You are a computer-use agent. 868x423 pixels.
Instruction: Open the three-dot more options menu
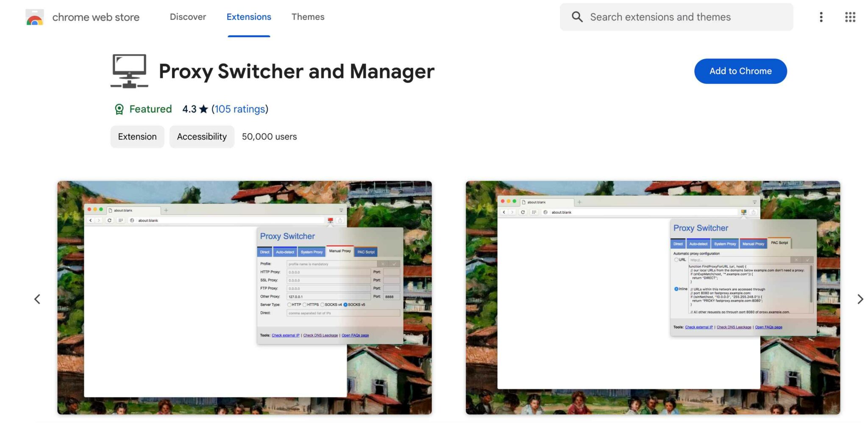[821, 17]
